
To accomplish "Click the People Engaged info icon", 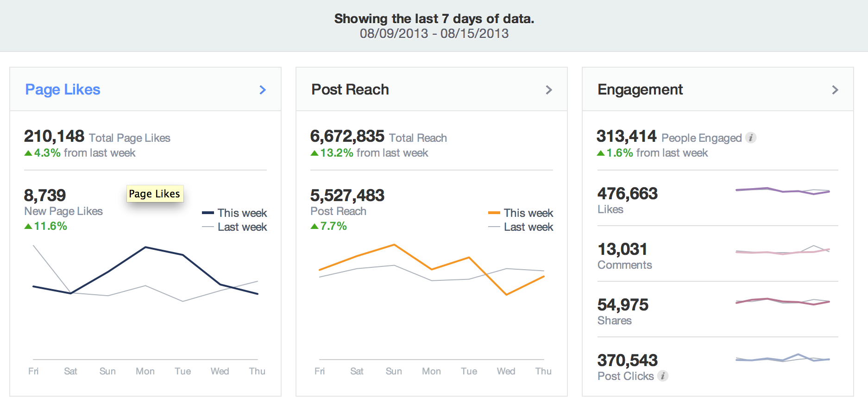I will point(751,138).
